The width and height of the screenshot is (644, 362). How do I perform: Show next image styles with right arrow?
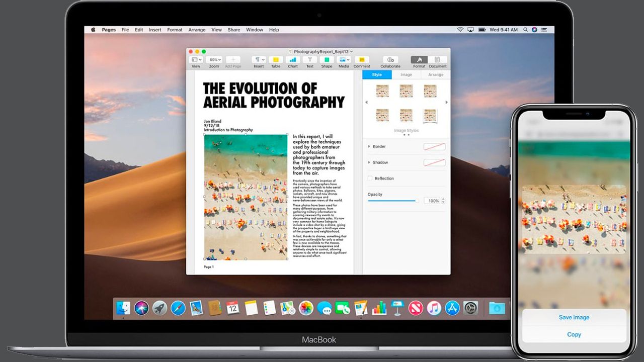click(x=447, y=103)
